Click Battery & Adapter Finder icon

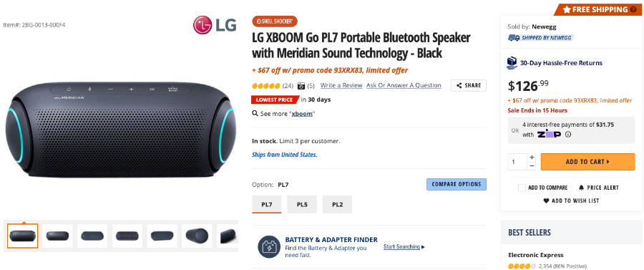tap(268, 247)
